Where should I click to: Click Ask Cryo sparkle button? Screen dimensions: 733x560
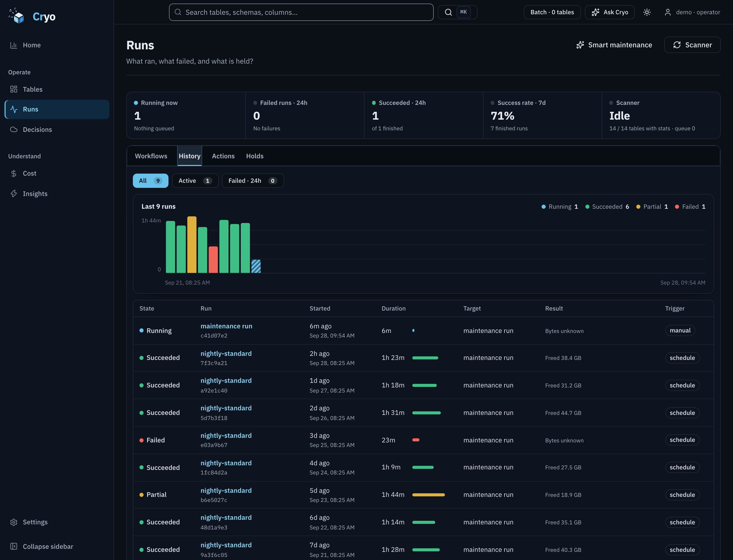point(610,12)
